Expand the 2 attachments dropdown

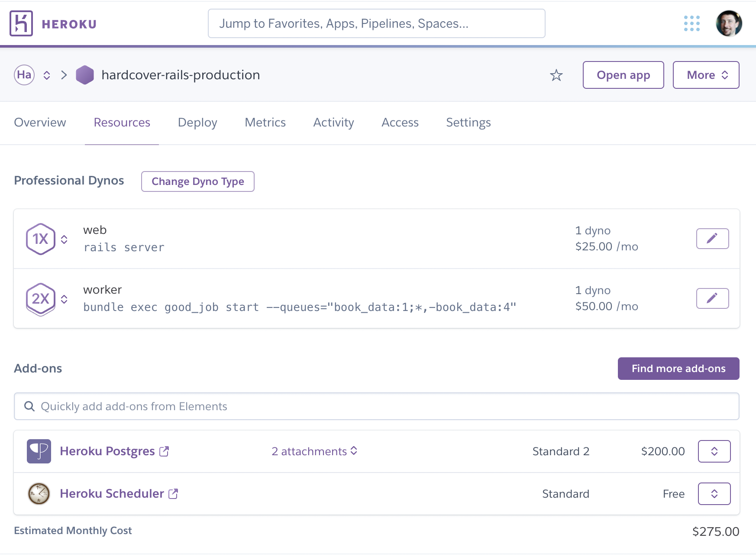[314, 451]
